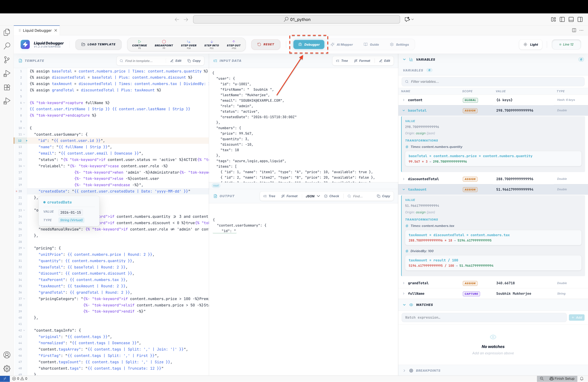588x382 pixels.
Task: Click the Line 12 status indicator
Action: tap(566, 45)
